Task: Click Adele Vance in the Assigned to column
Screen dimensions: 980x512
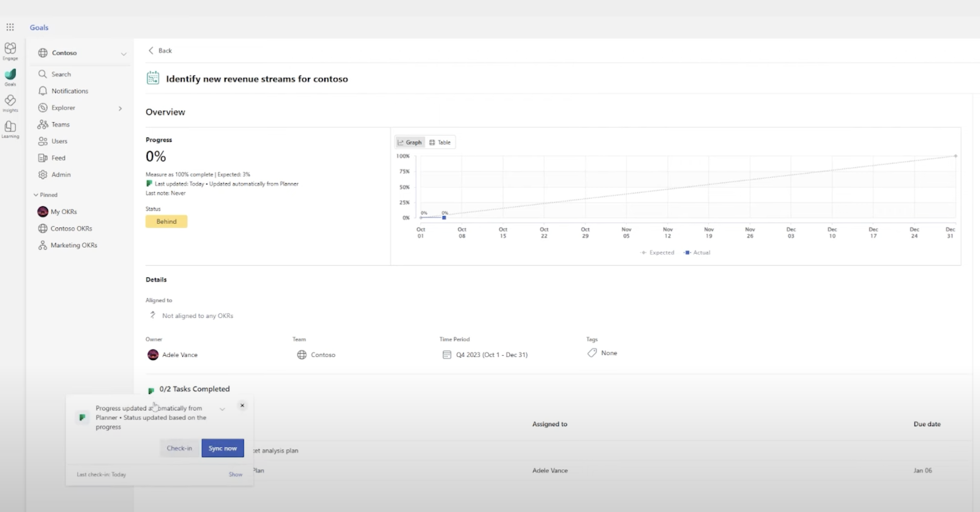Action: 550,470
